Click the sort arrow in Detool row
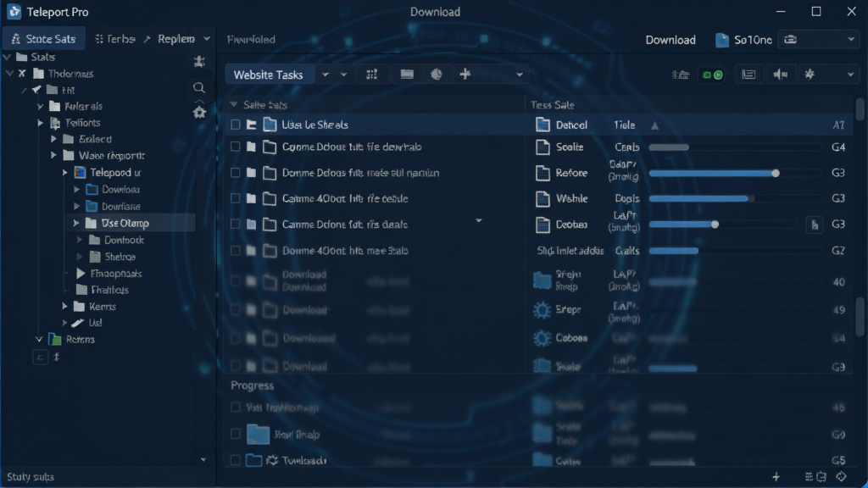Image resolution: width=868 pixels, height=488 pixels. [x=655, y=125]
